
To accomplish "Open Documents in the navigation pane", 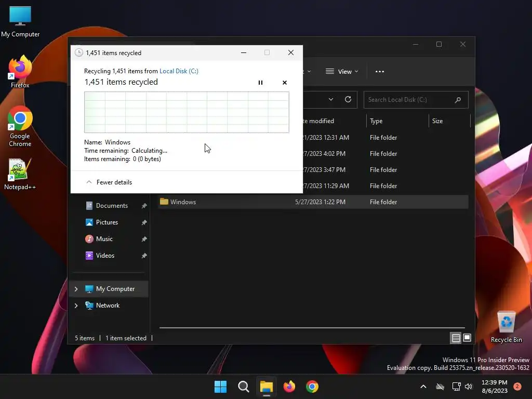I will [112, 206].
